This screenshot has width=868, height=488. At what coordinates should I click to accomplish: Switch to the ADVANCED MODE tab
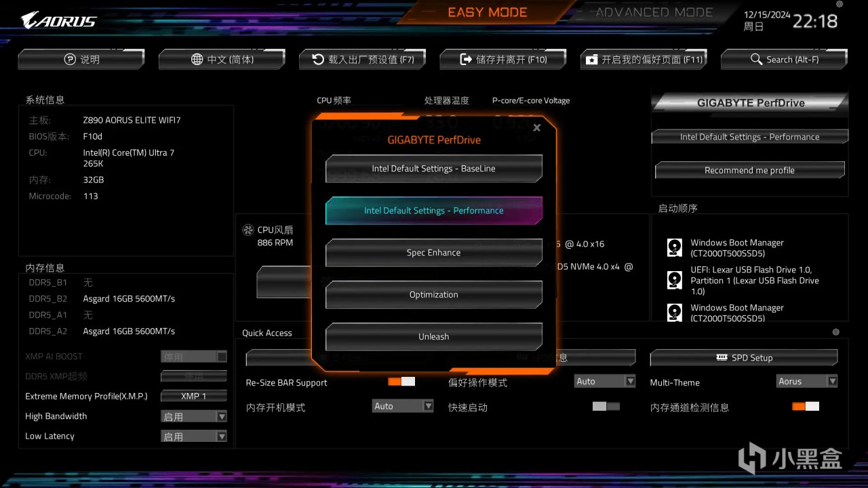(x=654, y=12)
